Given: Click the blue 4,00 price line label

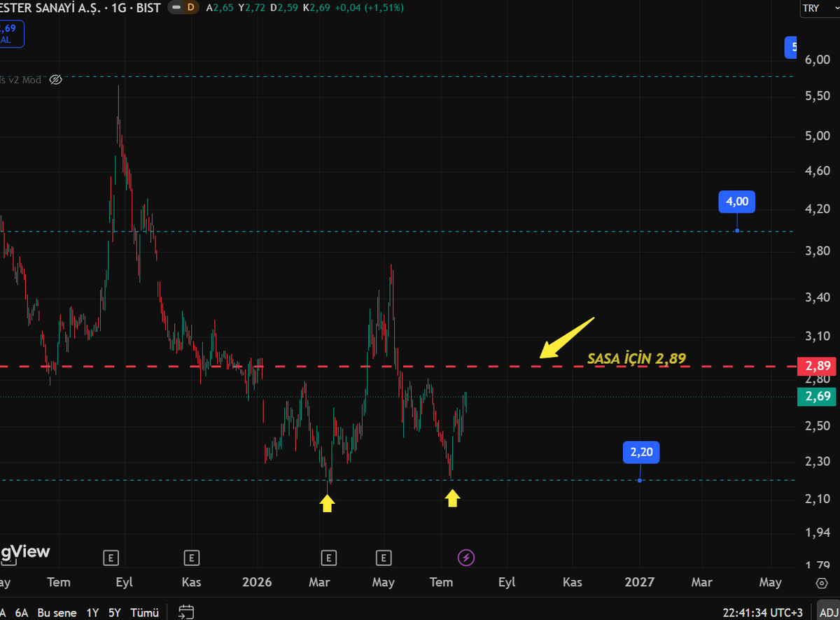Looking at the screenshot, I should pyautogui.click(x=736, y=202).
